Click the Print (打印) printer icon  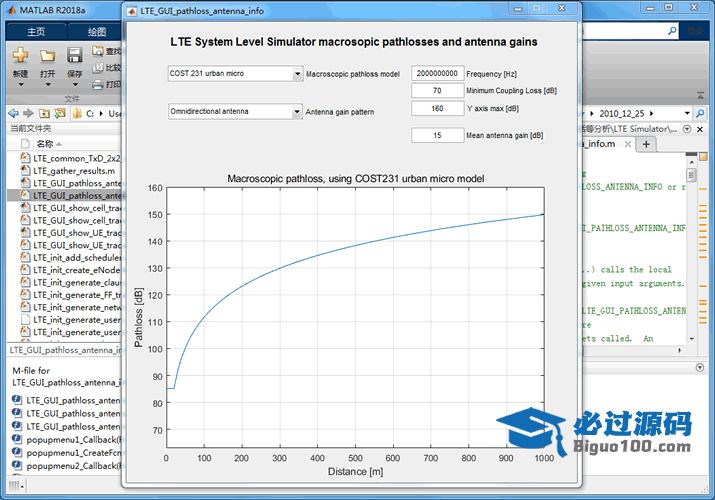pyautogui.click(x=98, y=84)
